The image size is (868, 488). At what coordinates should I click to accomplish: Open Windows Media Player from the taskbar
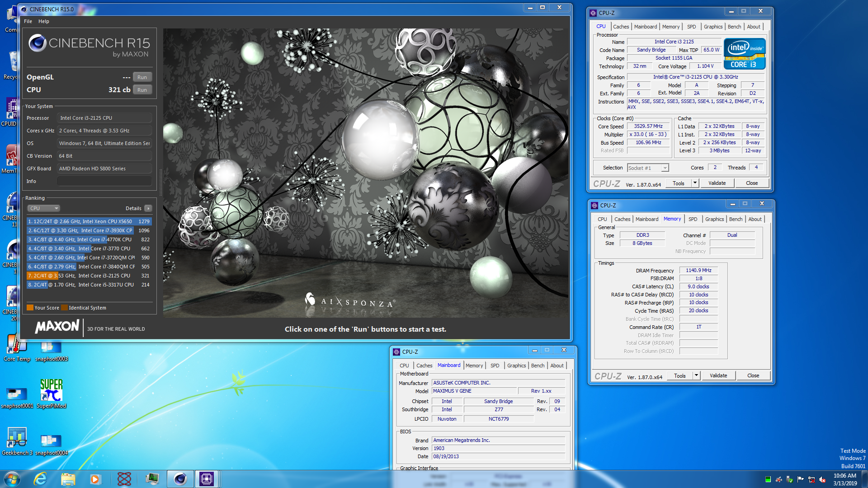tap(95, 479)
